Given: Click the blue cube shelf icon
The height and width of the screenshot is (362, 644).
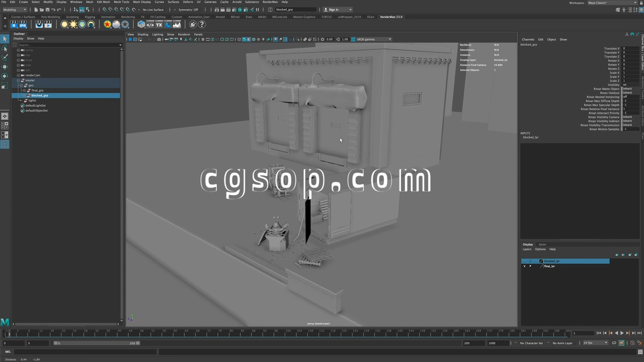Looking at the screenshot, I should (x=141, y=24).
